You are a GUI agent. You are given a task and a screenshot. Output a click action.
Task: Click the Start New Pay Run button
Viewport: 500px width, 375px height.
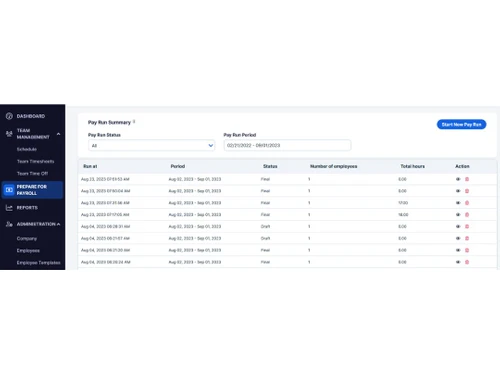point(461,124)
